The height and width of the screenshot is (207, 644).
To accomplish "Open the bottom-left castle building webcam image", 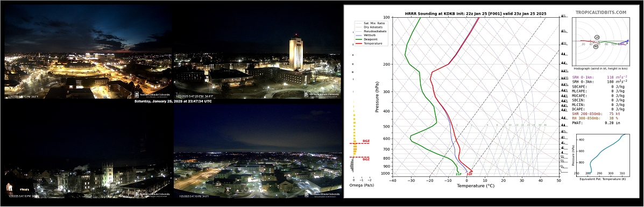I will (88, 151).
